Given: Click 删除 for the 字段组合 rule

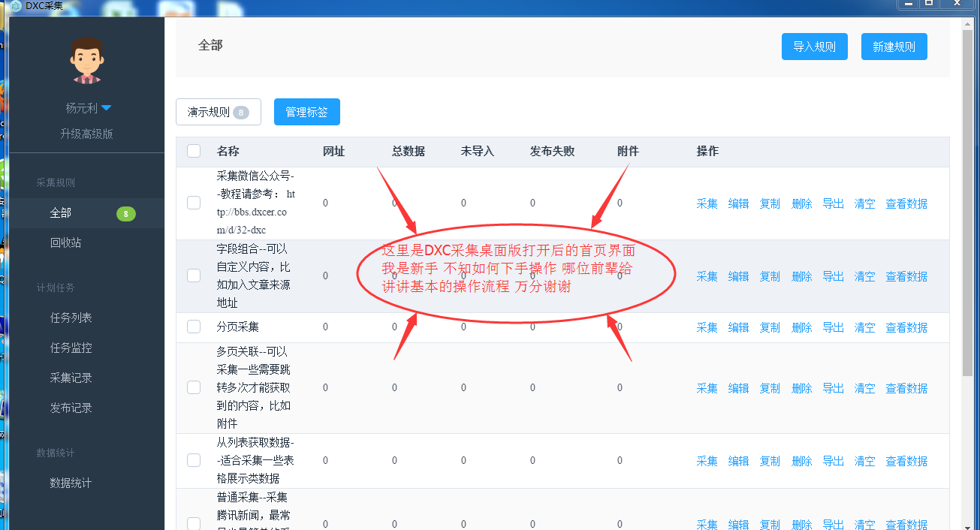Looking at the screenshot, I should [x=802, y=276].
